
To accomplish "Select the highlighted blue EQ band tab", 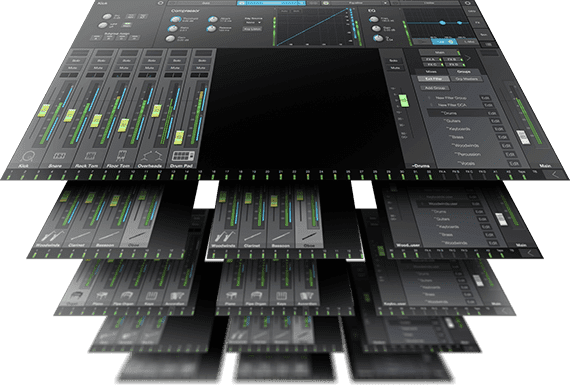I will point(444,42).
